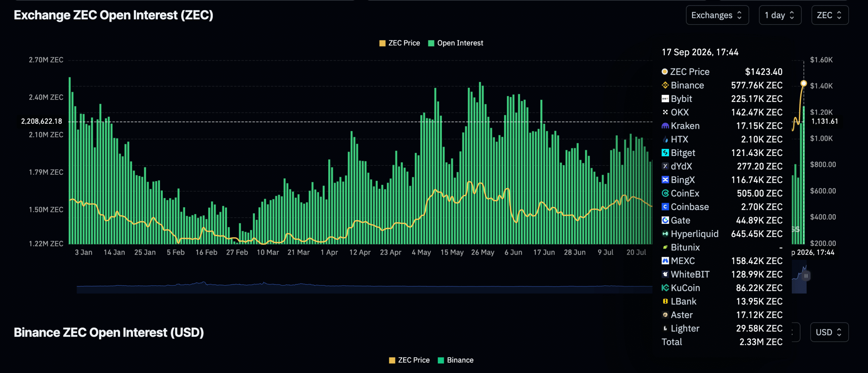Open the ZEC unit dropdown
The image size is (868, 373).
[x=830, y=15]
